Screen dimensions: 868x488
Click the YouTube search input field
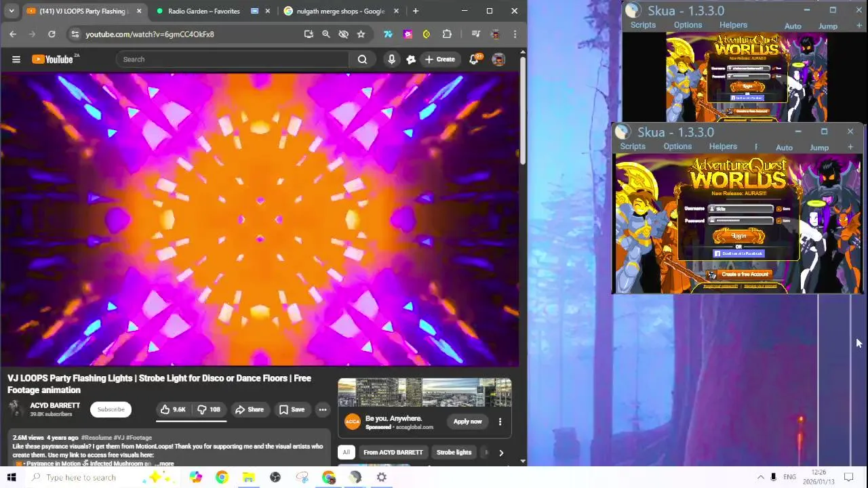click(x=232, y=60)
